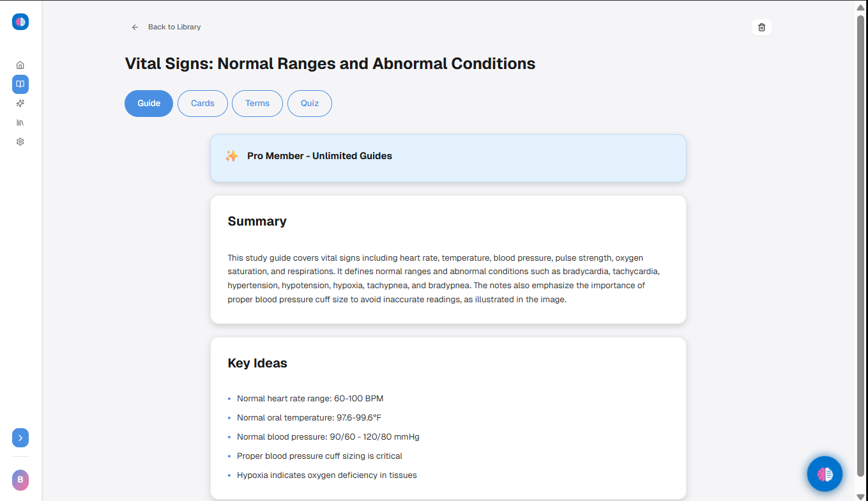Open the Terms tab
This screenshot has width=868, height=501.
tap(257, 103)
